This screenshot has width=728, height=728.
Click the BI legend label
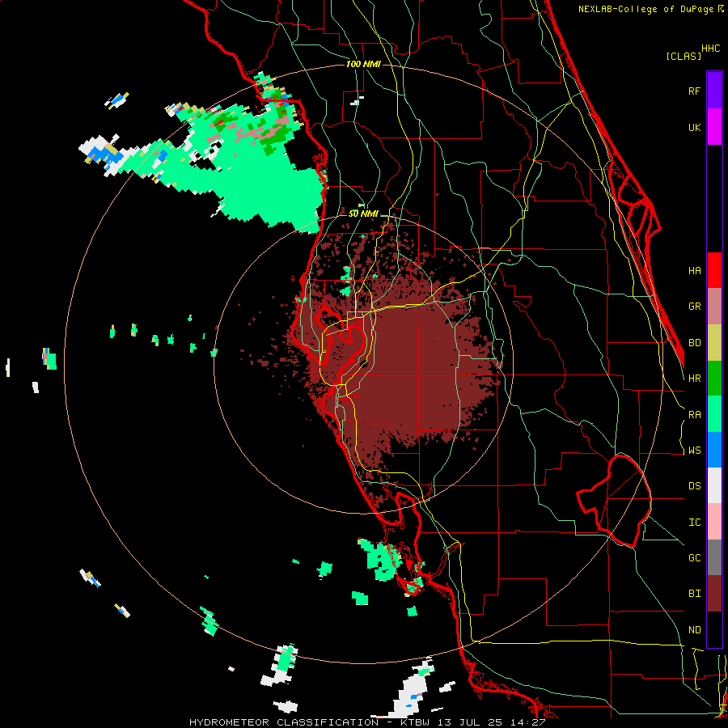click(x=694, y=594)
